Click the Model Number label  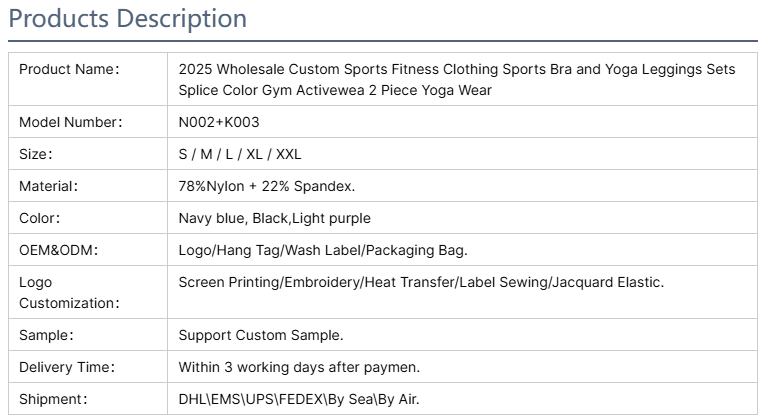coord(71,122)
